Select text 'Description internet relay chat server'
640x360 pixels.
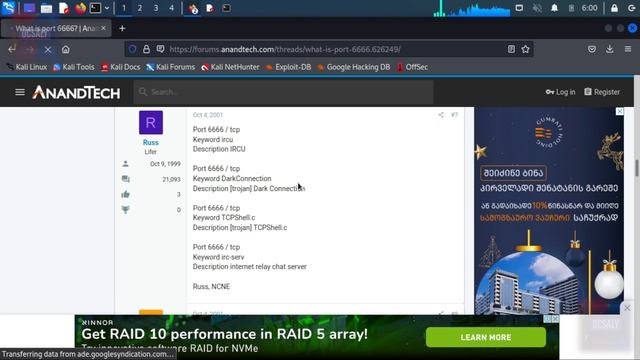click(249, 267)
